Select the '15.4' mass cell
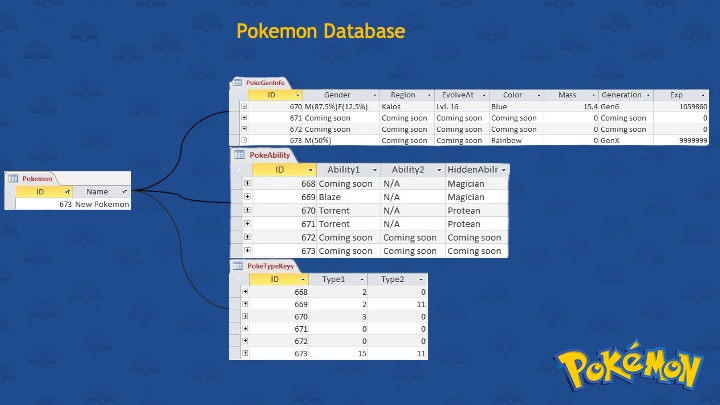Viewport: 720px width, 405px height. [571, 107]
